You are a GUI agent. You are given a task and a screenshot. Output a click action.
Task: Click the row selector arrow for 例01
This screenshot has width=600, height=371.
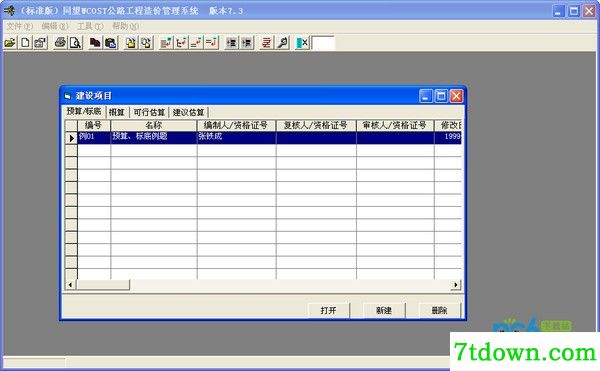pyautogui.click(x=71, y=138)
